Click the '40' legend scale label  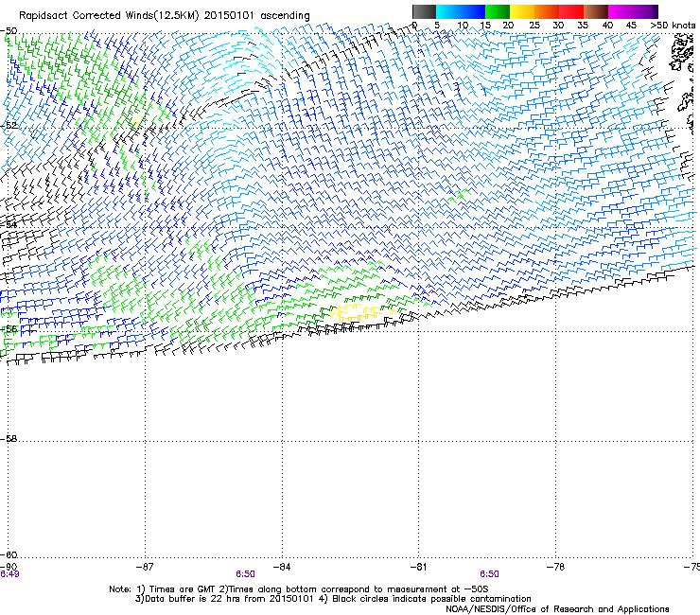607,26
